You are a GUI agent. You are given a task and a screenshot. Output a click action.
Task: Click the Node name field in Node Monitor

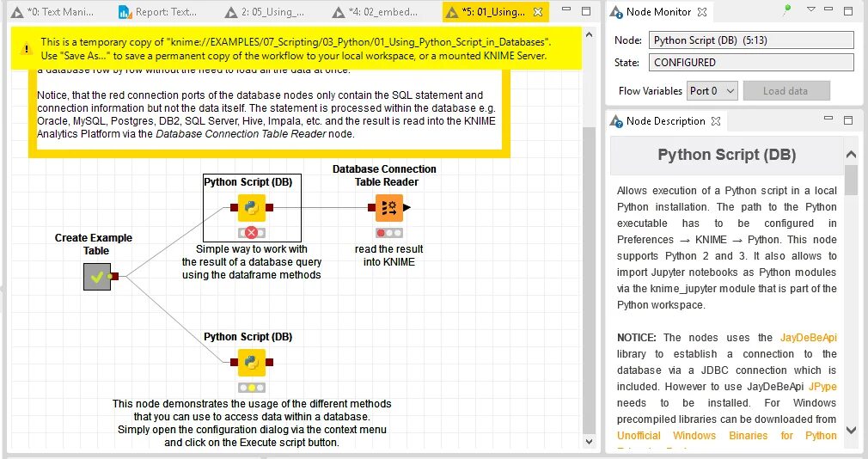[751, 40]
